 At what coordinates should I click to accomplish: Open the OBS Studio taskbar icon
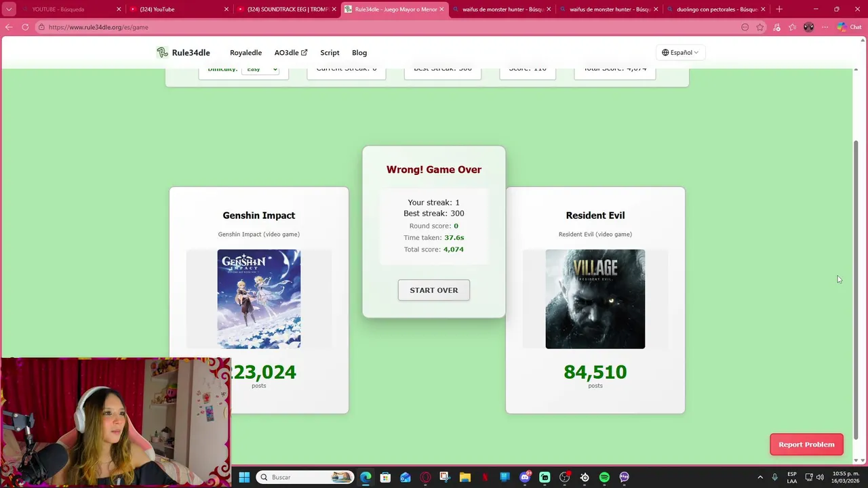[565, 477]
